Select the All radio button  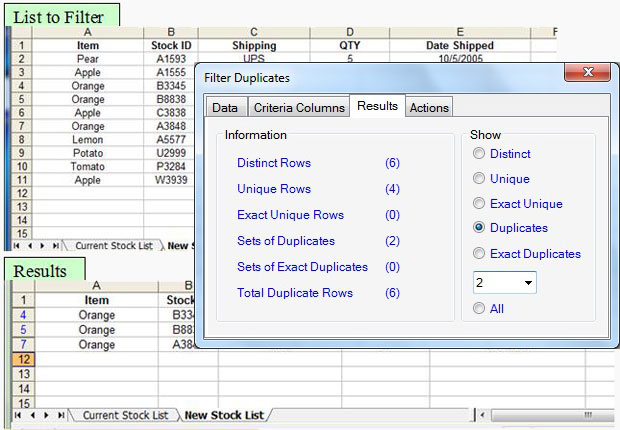[x=480, y=309]
